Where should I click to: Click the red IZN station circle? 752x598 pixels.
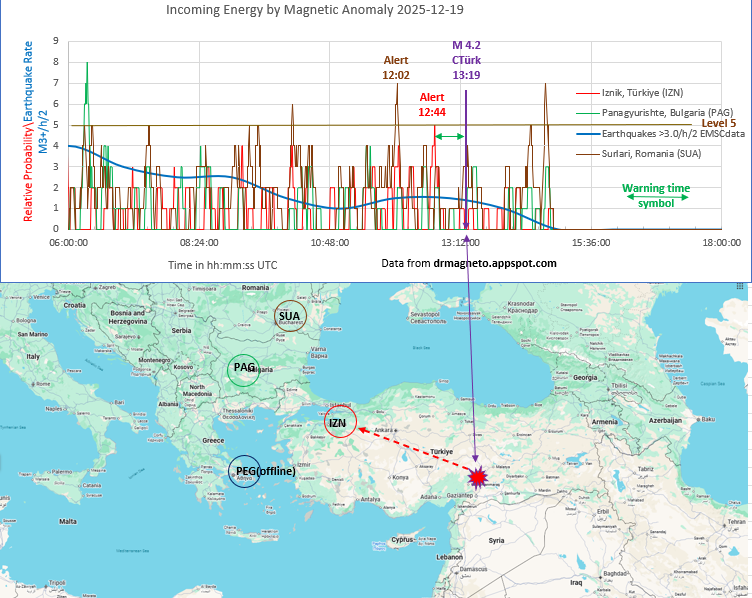tap(340, 423)
